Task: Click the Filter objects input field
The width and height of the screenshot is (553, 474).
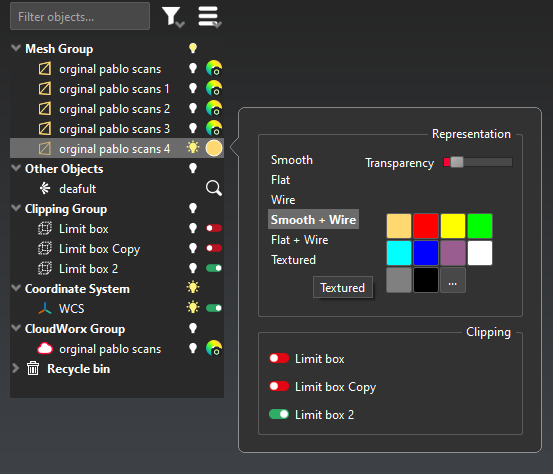Action: click(x=80, y=16)
